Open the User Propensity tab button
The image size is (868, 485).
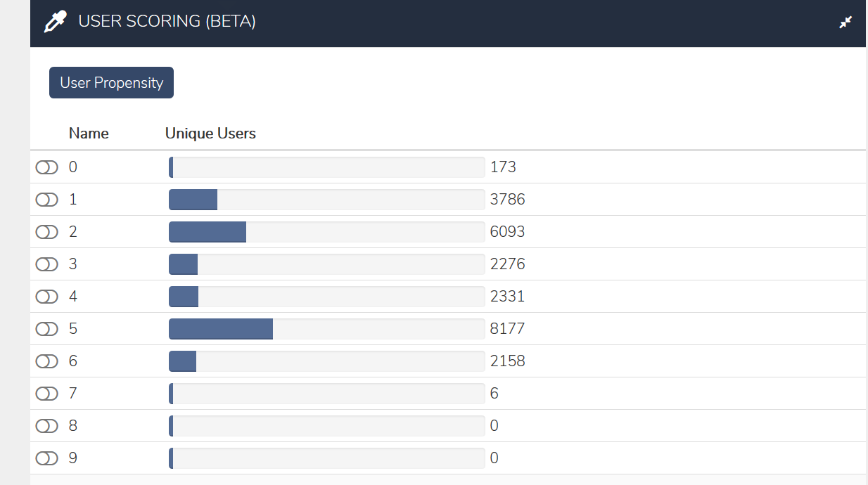[x=111, y=83]
